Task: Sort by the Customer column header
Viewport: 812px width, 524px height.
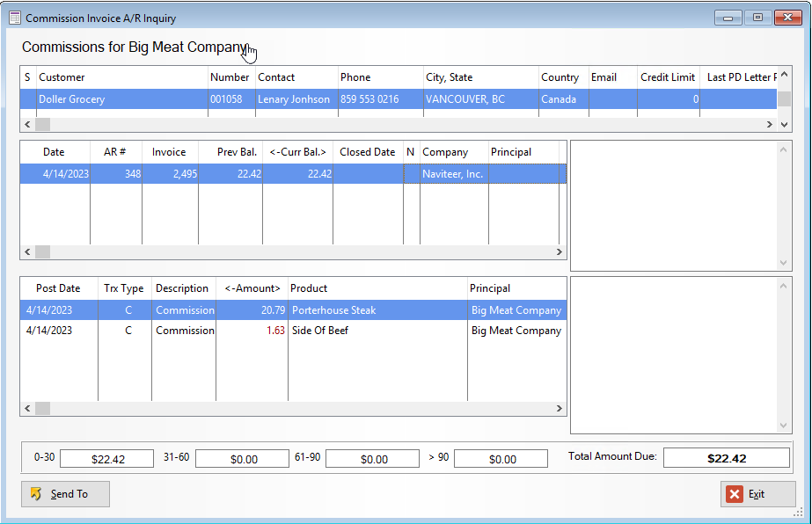Action: coord(121,77)
